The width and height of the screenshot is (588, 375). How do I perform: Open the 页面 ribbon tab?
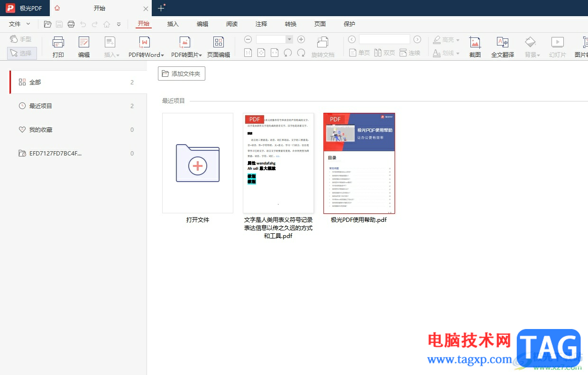pyautogui.click(x=320, y=24)
